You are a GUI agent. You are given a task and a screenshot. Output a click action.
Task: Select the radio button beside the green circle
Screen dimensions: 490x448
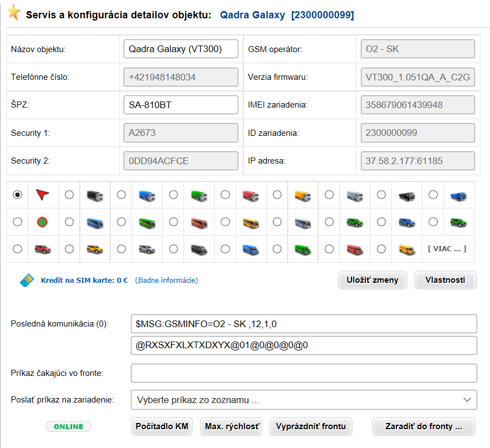pos(18,222)
